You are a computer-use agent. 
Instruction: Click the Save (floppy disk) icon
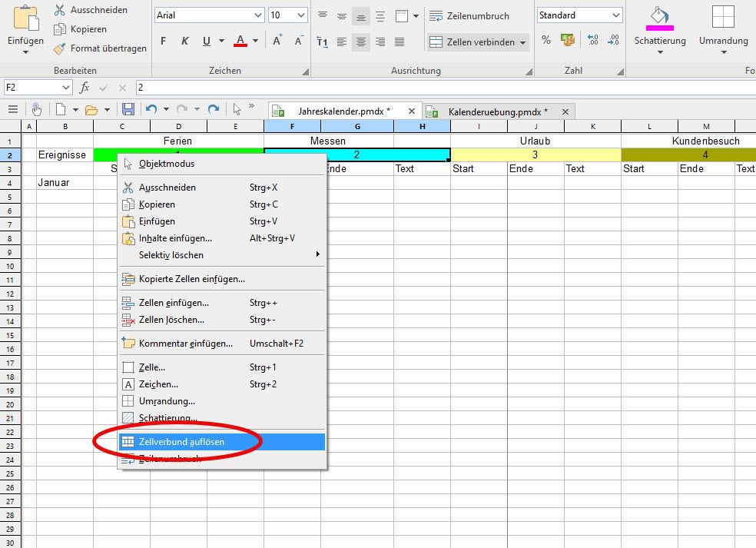pyautogui.click(x=128, y=110)
